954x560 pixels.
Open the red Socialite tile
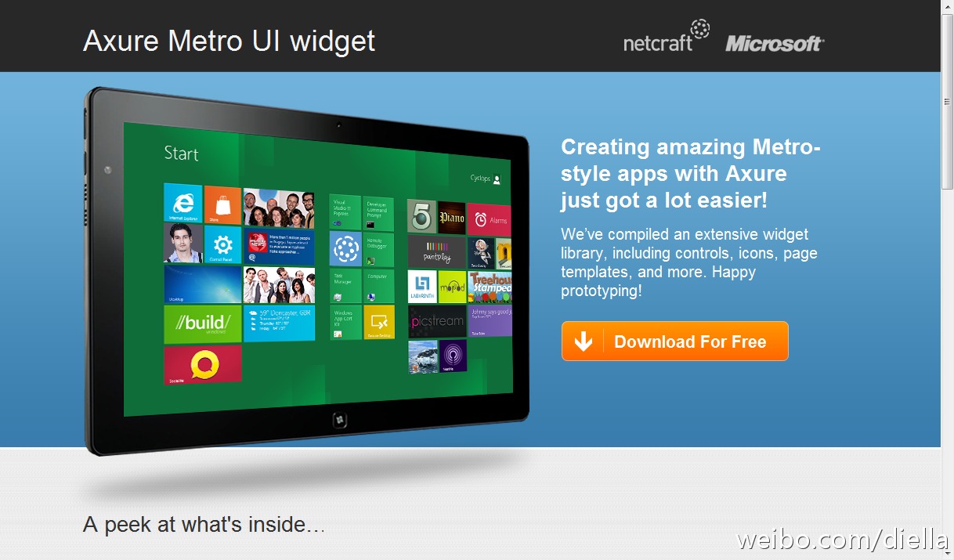coord(203,364)
